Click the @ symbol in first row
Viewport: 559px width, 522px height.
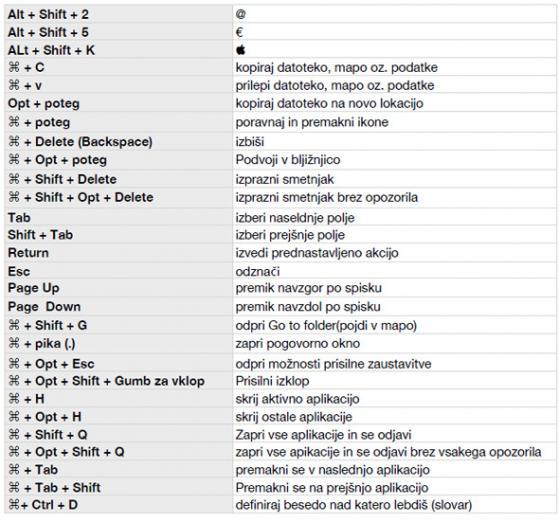click(x=241, y=14)
